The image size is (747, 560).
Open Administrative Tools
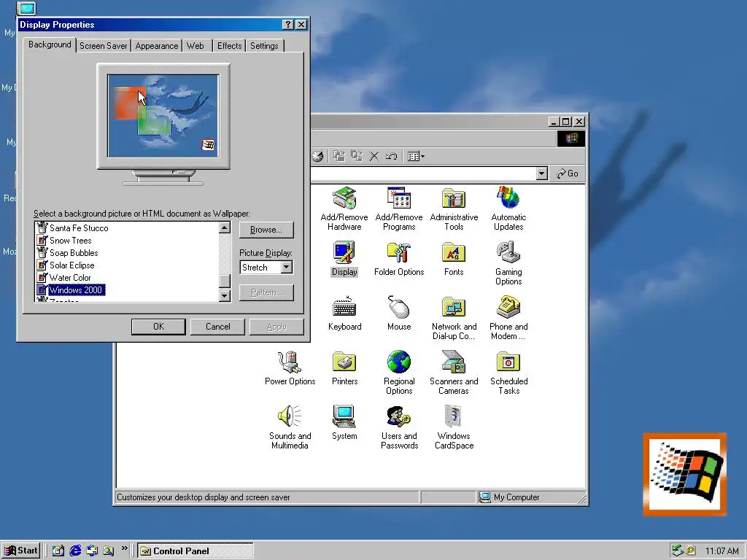[454, 209]
